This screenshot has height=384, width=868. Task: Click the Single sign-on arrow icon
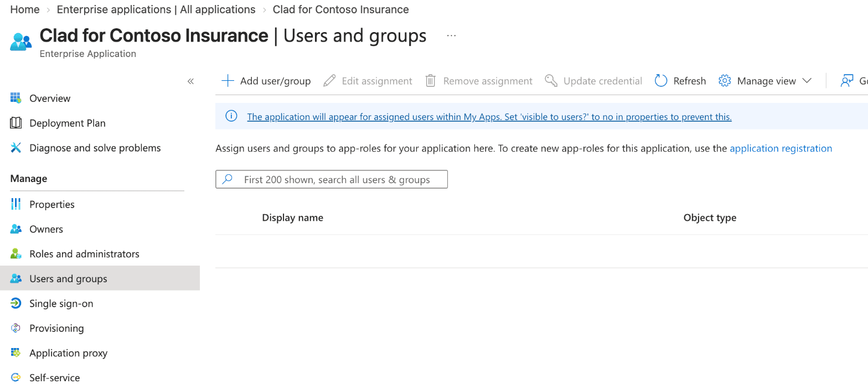coord(15,303)
